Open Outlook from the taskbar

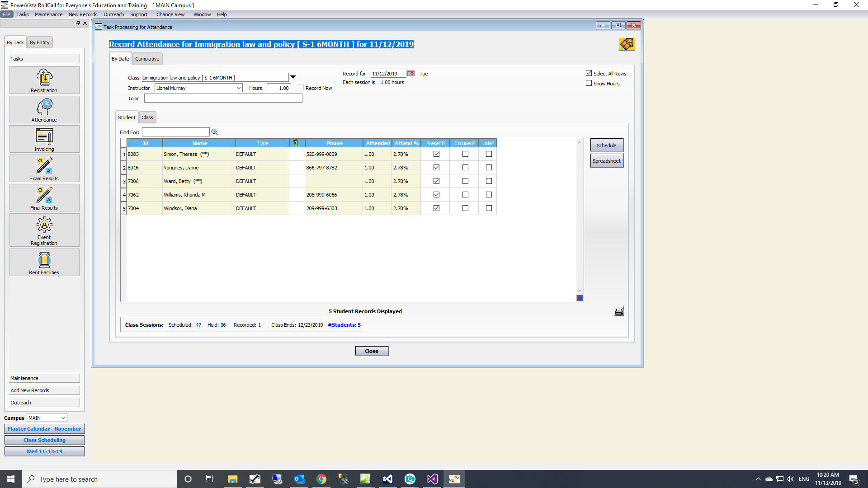tap(299, 479)
